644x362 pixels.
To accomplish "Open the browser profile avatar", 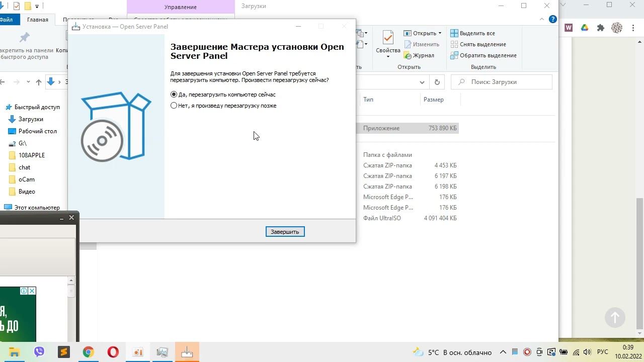I will 617,28.
